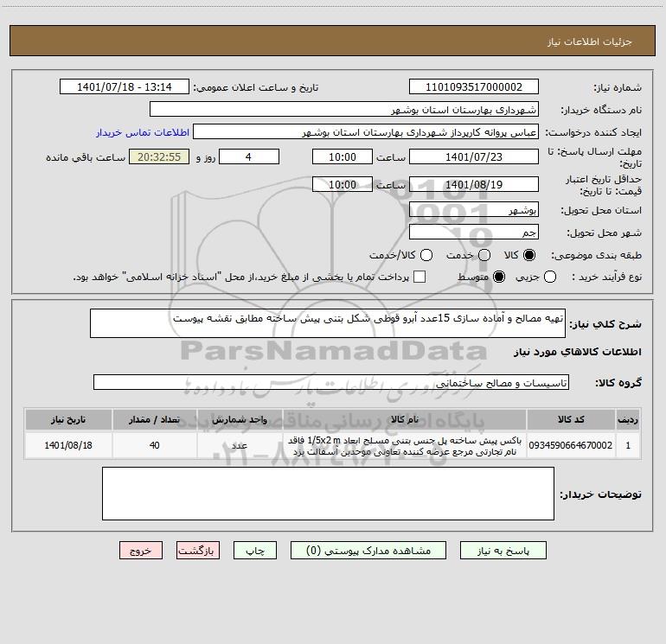Viewport: 666px width, 644px height.
Task: Click the چاپ print button
Action: [255, 551]
